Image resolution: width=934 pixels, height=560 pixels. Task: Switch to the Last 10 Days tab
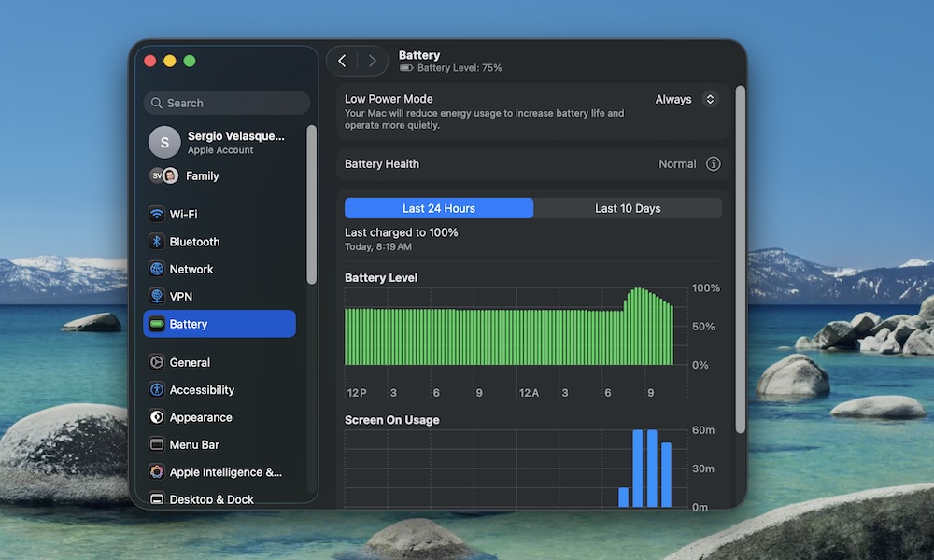(x=628, y=207)
